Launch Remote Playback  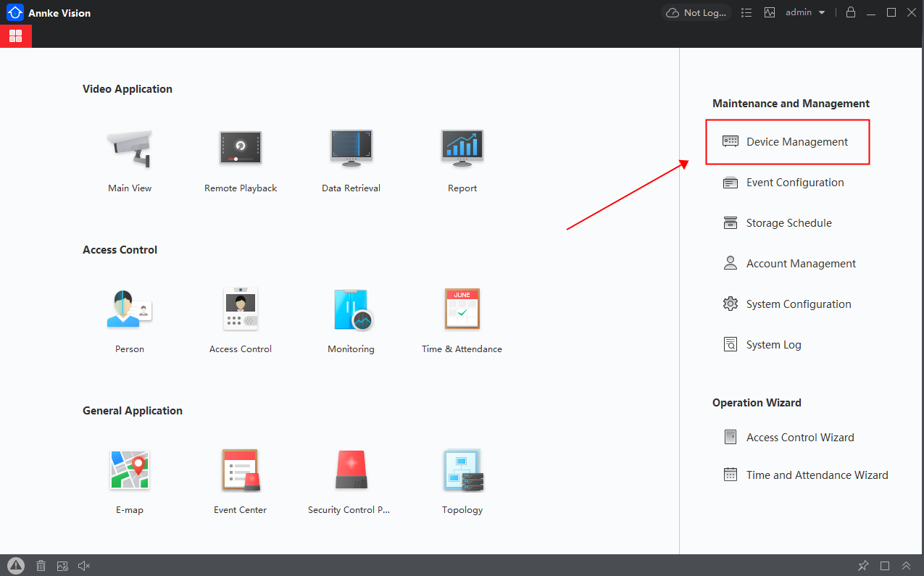pyautogui.click(x=241, y=149)
